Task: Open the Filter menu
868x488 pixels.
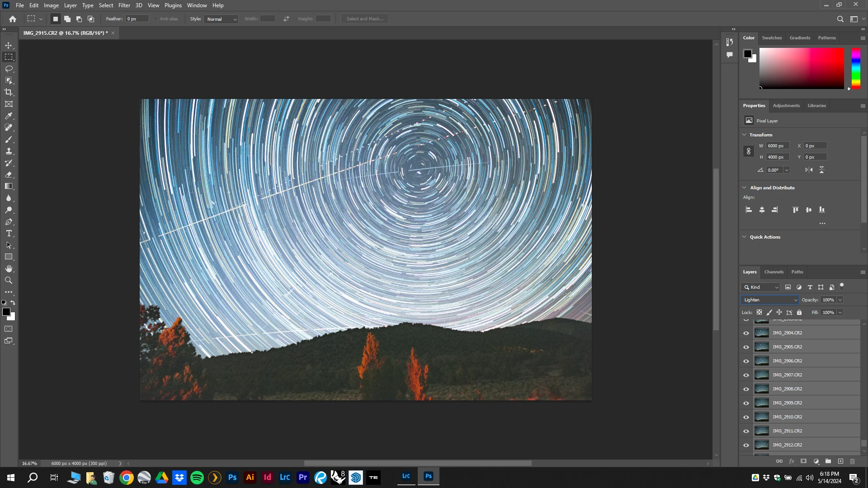Action: click(124, 5)
